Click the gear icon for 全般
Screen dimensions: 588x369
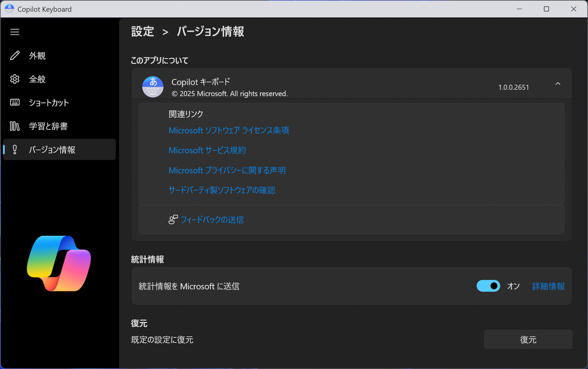pyautogui.click(x=15, y=79)
